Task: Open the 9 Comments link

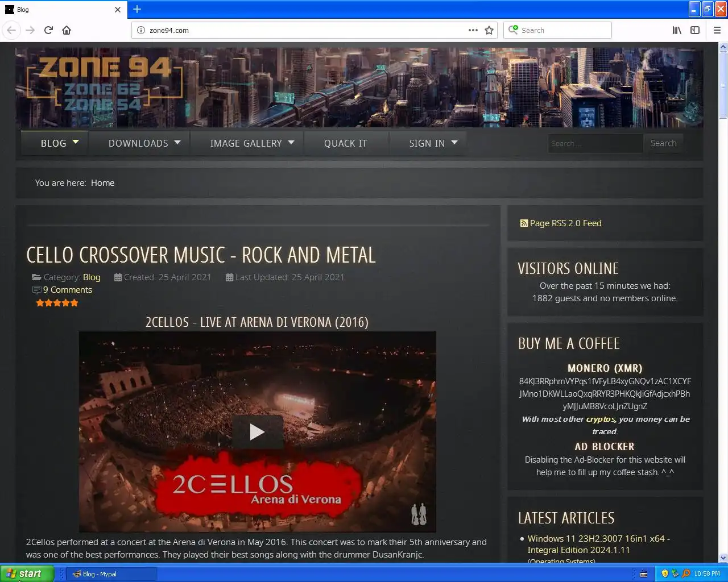Action: tap(68, 290)
